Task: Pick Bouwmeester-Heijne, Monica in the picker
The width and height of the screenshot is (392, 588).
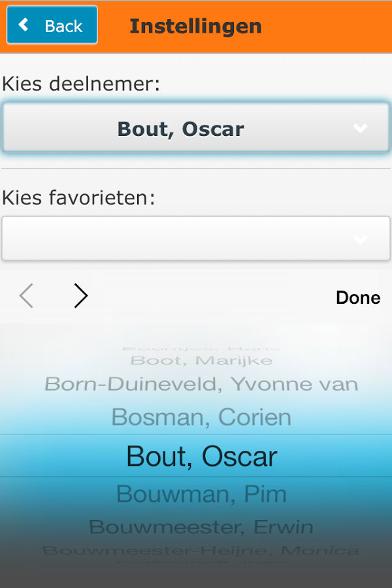Action: tap(201, 551)
